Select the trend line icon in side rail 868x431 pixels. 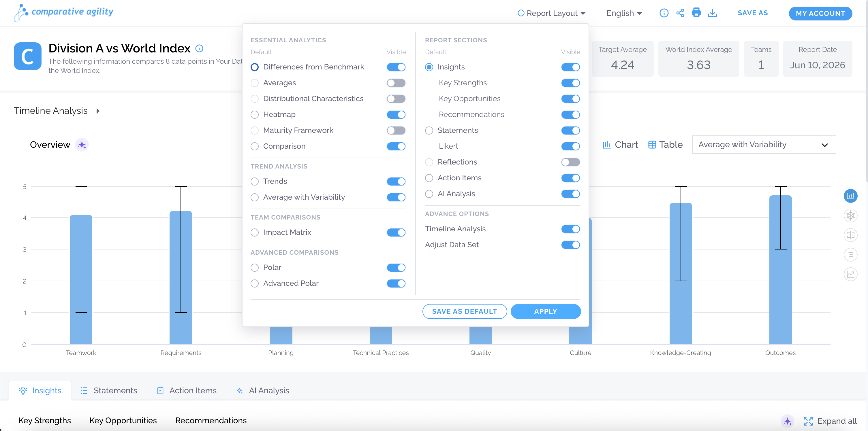click(x=850, y=275)
